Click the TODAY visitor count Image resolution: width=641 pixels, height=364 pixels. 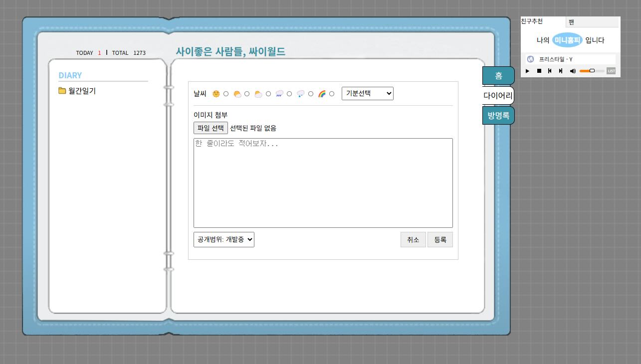88,53
